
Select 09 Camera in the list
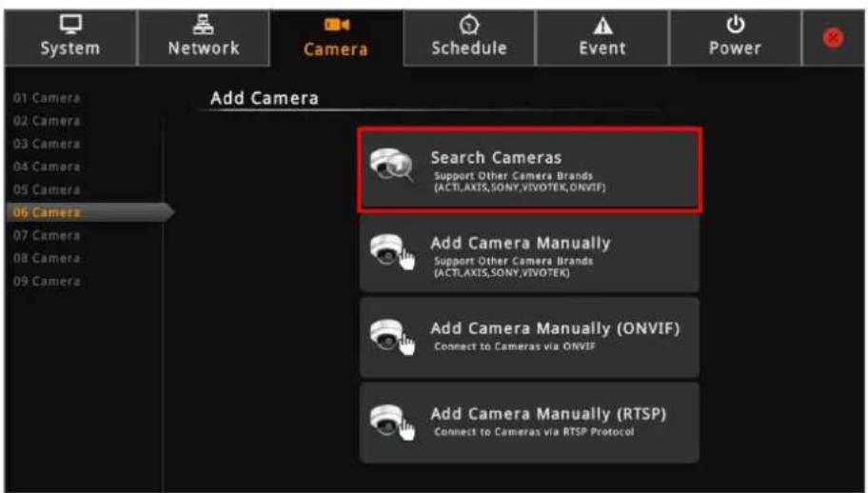click(47, 282)
